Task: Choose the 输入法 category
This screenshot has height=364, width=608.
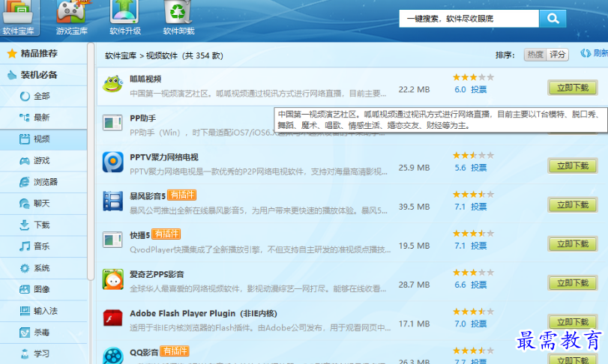Action: point(43,311)
